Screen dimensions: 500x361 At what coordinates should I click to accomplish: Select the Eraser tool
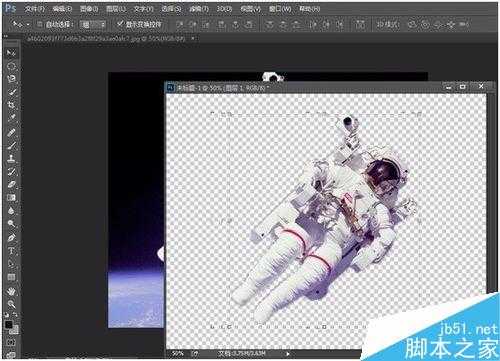tap(11, 184)
